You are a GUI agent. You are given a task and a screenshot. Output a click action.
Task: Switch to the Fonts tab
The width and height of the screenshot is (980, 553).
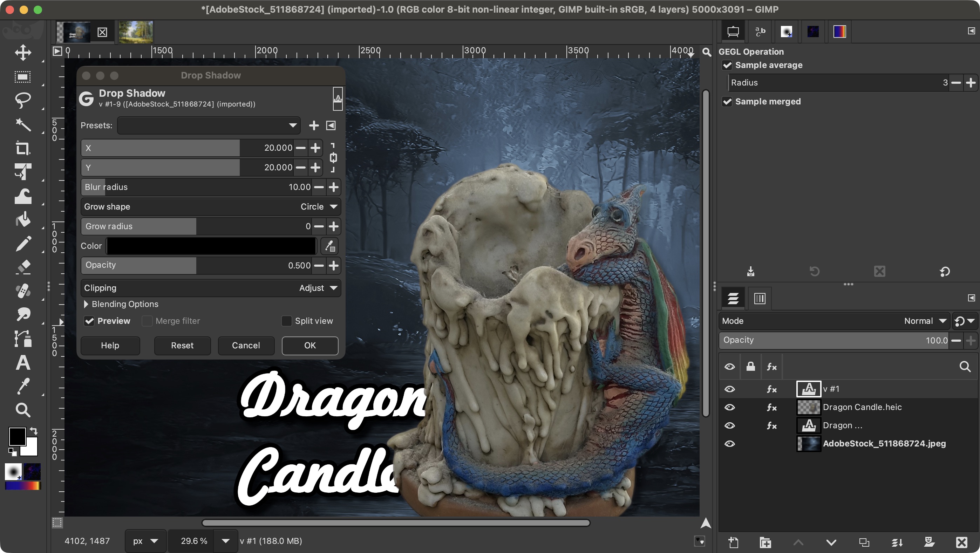coord(760,32)
